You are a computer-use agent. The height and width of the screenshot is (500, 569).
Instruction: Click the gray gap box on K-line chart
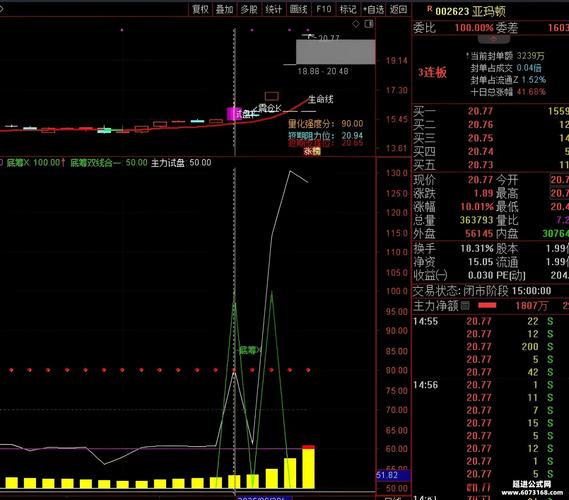pyautogui.click(x=336, y=52)
